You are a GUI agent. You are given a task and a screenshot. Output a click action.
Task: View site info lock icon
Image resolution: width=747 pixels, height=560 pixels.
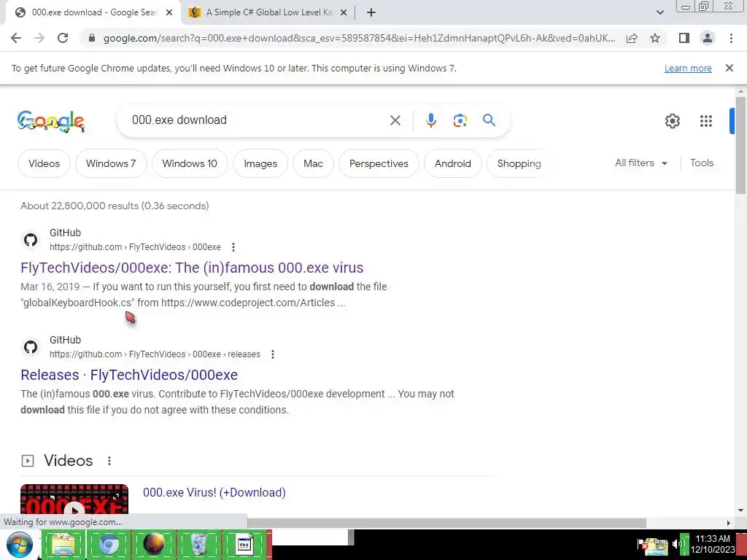[92, 38]
